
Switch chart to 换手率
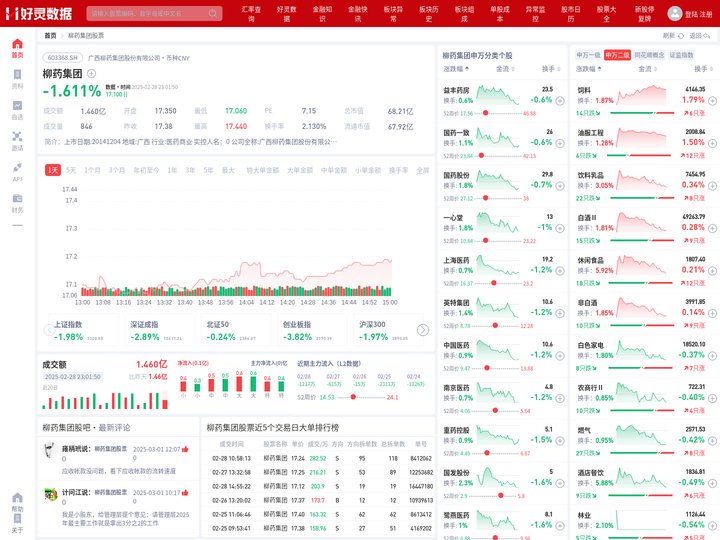click(x=399, y=170)
